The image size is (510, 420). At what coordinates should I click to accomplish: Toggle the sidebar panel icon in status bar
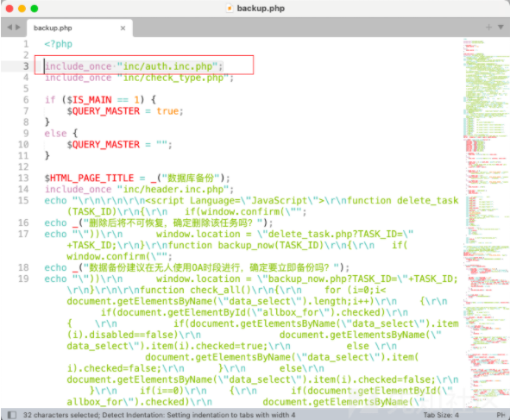coord(12,415)
